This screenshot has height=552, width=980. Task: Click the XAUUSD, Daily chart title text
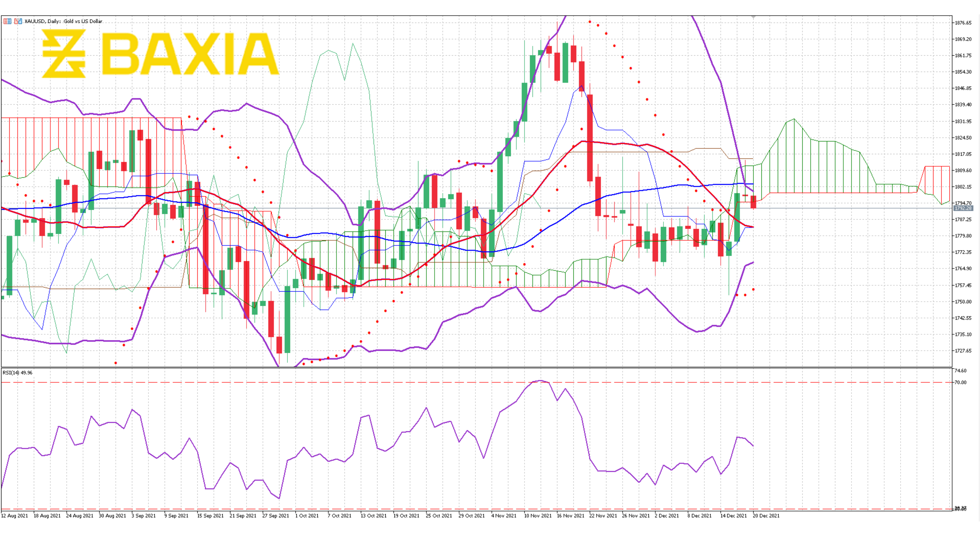(x=63, y=21)
